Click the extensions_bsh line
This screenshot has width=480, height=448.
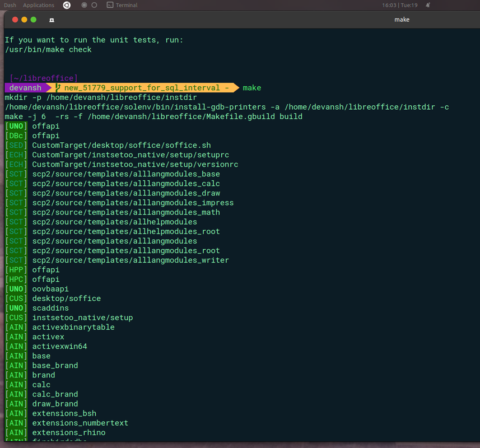(x=50, y=413)
